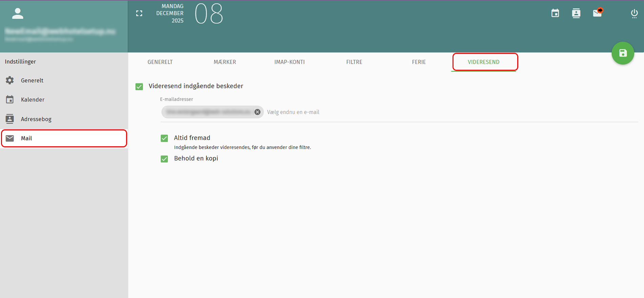Click the power logout icon
The width and height of the screenshot is (644, 298).
[634, 14]
